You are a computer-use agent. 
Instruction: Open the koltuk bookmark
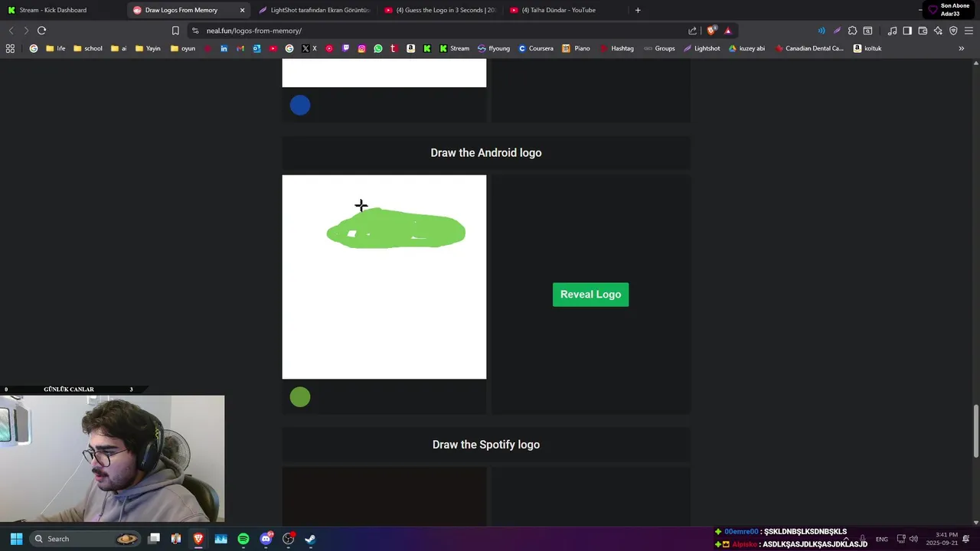[x=867, y=48]
